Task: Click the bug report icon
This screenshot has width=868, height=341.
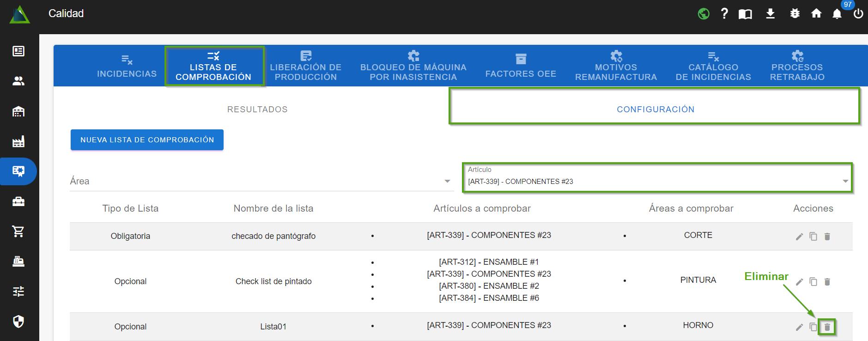Action: [x=795, y=14]
